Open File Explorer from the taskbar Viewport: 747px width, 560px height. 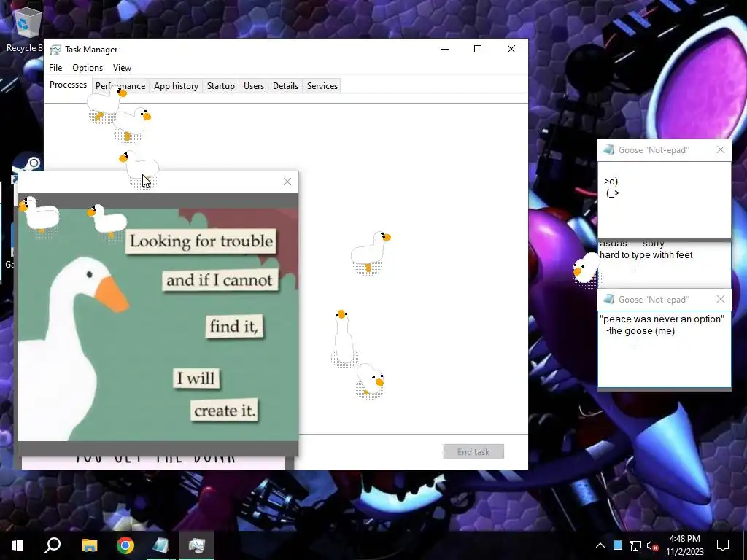[89, 545]
